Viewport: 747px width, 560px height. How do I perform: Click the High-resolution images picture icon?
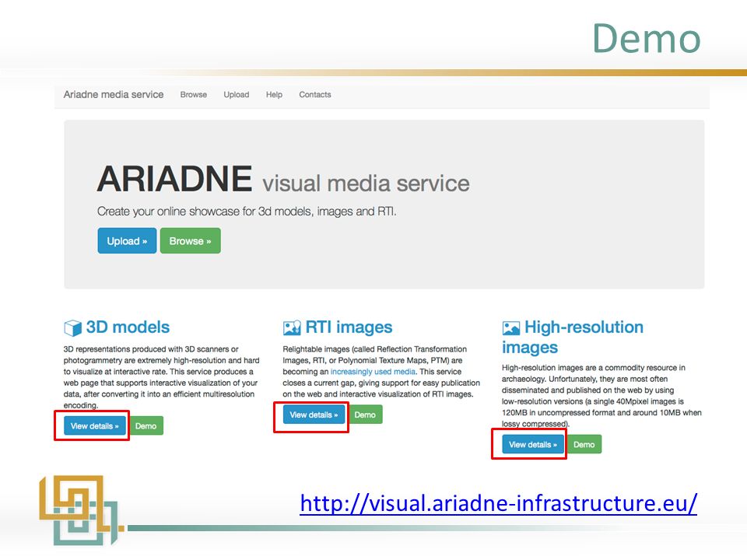pyautogui.click(x=511, y=327)
